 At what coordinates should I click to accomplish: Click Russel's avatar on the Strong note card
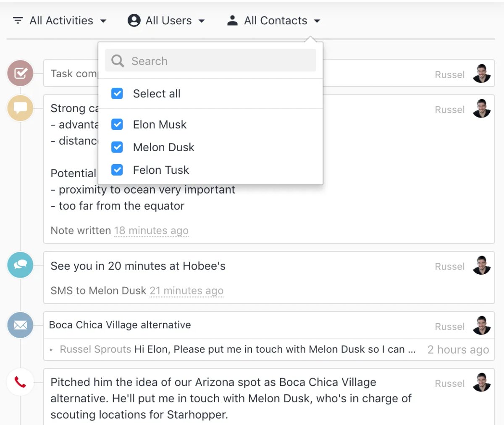pyautogui.click(x=481, y=108)
